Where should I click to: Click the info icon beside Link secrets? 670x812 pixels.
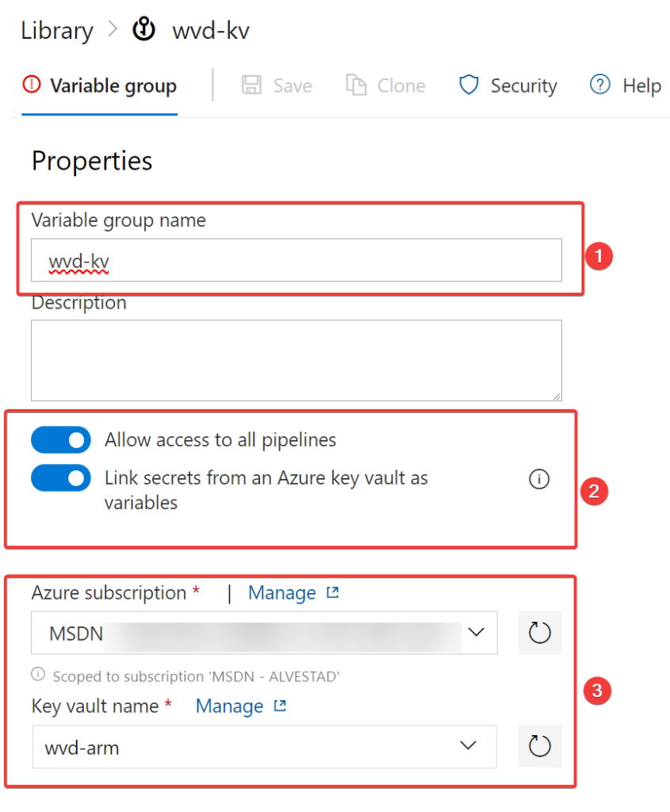coord(539,479)
